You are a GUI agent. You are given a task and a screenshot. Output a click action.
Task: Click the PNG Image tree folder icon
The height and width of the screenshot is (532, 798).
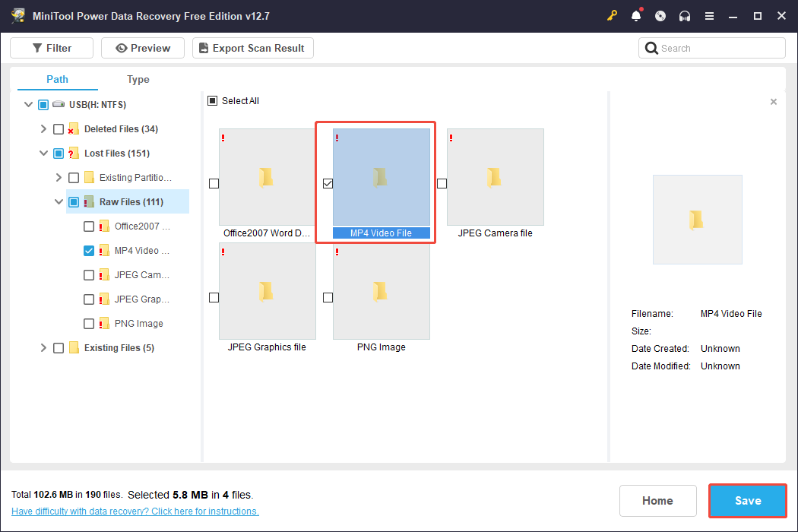click(104, 323)
